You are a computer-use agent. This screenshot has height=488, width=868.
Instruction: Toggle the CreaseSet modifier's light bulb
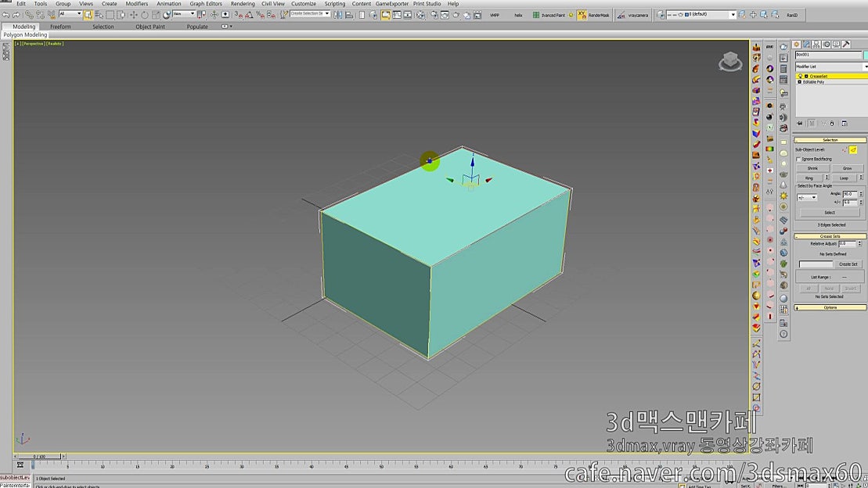pos(800,76)
